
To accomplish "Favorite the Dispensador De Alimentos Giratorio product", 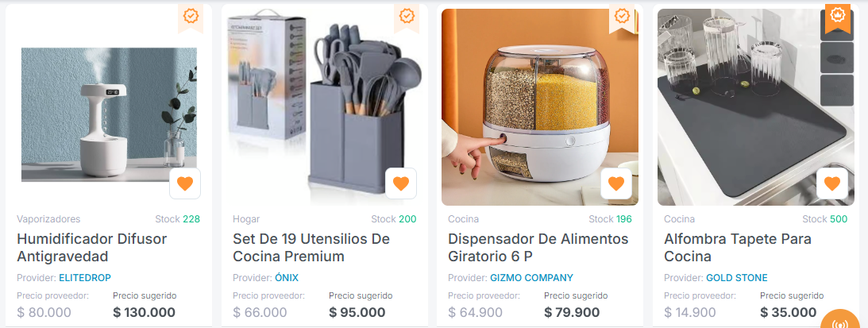I will (x=616, y=183).
